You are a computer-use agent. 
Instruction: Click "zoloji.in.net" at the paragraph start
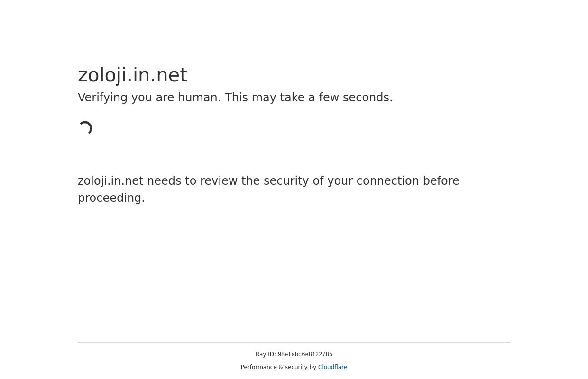(x=110, y=181)
